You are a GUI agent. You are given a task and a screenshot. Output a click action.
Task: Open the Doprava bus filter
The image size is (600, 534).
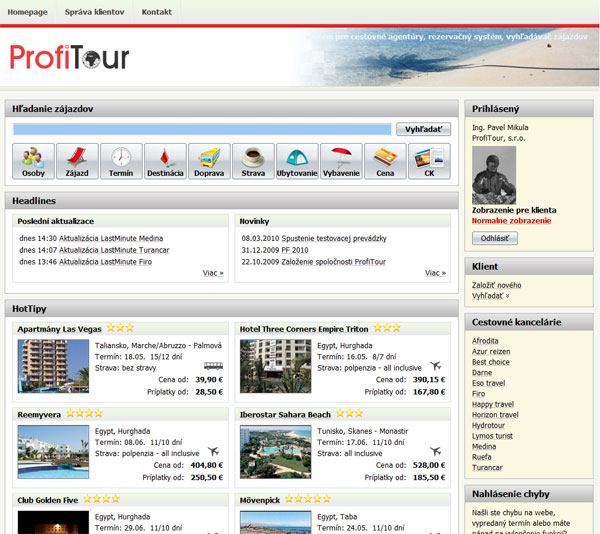pos(209,161)
